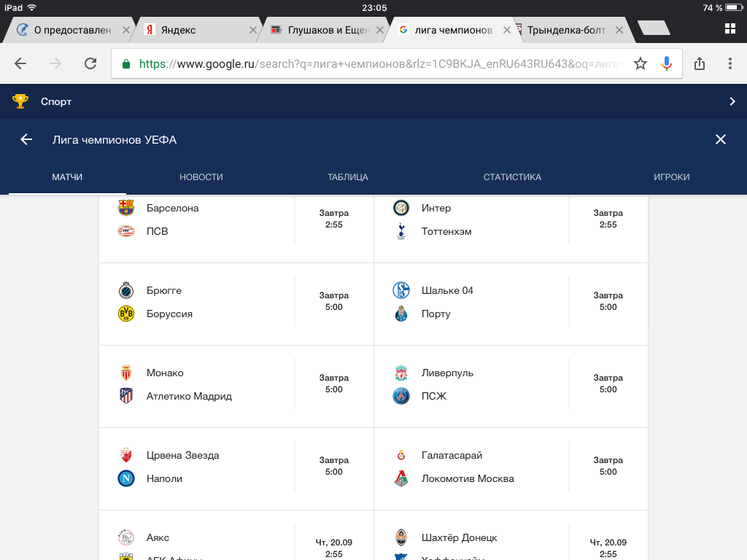Select the Локомотив Москва team name
The width and height of the screenshot is (747, 560).
coord(468,478)
